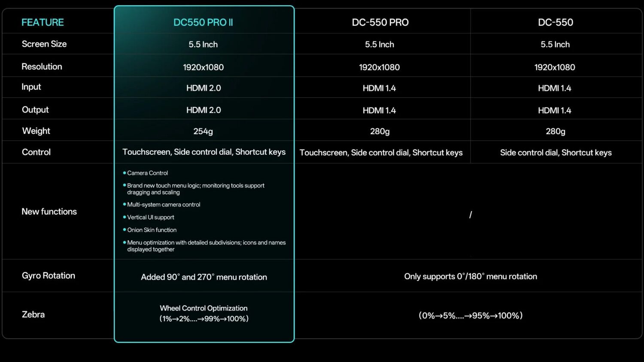
Task: Click the Zebra row label
Action: 33,314
